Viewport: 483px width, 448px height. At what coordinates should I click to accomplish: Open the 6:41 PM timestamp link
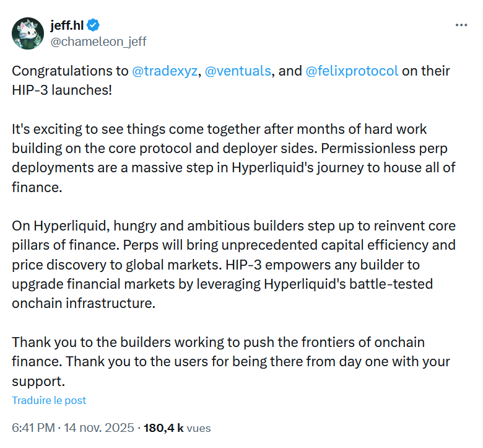[x=33, y=428]
